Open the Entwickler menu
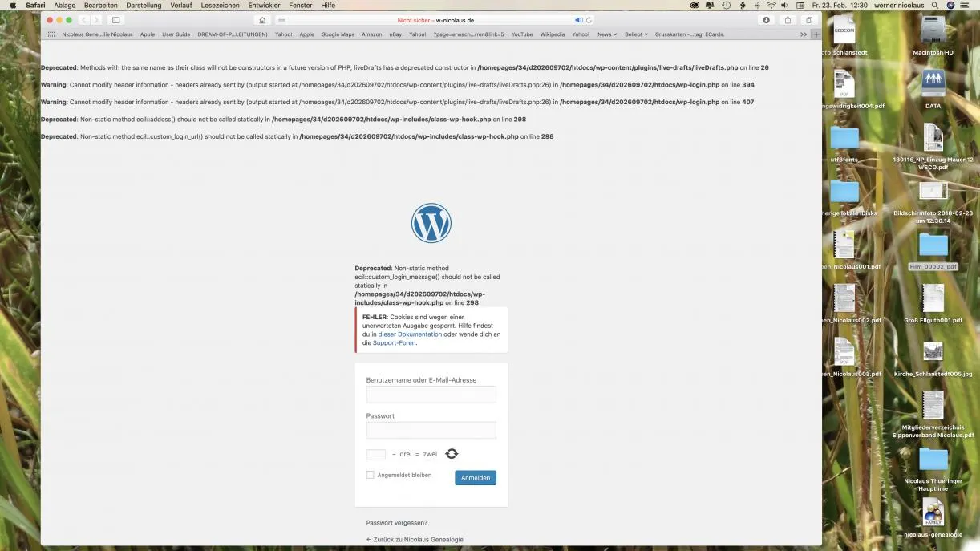Screen dimensions: 980x551 [264, 6]
